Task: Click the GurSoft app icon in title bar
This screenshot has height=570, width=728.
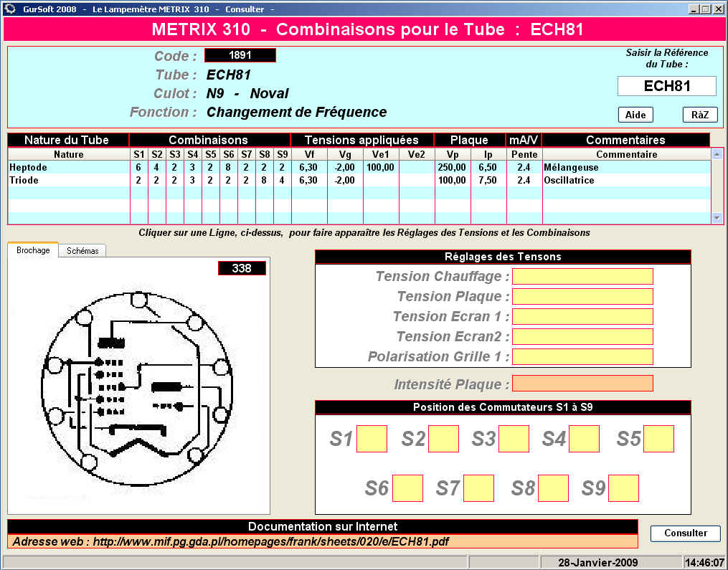Action: pyautogui.click(x=9, y=9)
